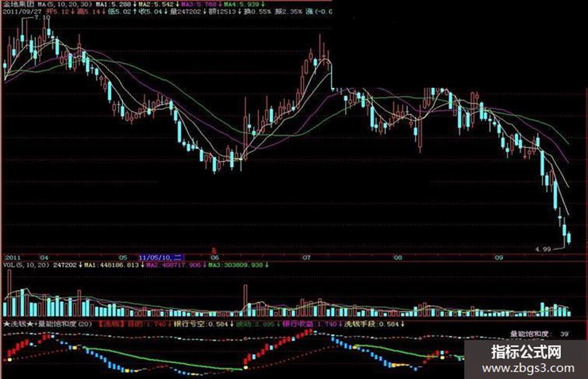Click the green 波动 value label

pyautogui.click(x=255, y=324)
